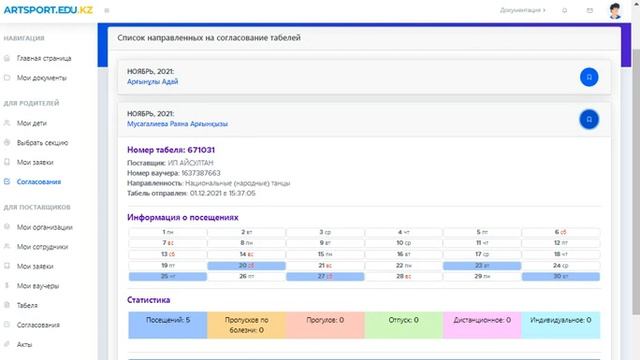Click the home icon next to Главная страница

(x=7, y=58)
